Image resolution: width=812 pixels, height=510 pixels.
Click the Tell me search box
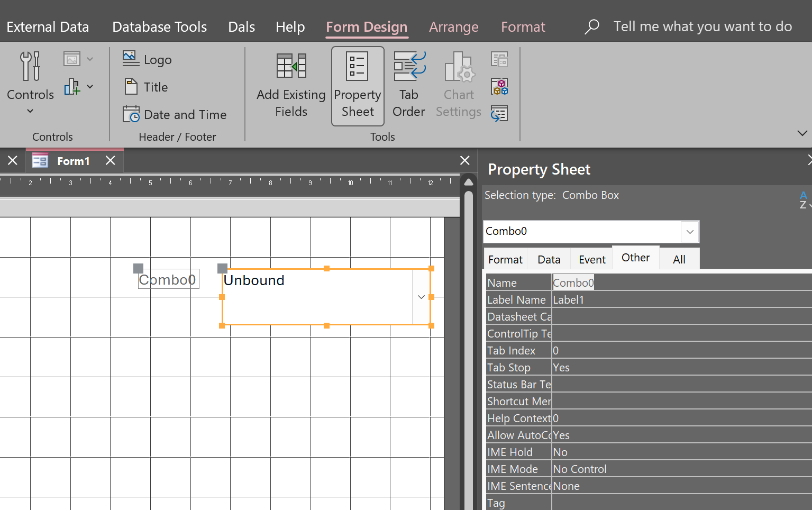pos(702,26)
